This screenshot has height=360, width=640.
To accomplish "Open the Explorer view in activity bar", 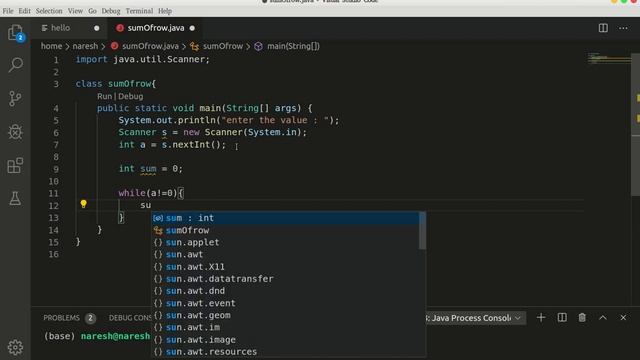I will pos(15,33).
